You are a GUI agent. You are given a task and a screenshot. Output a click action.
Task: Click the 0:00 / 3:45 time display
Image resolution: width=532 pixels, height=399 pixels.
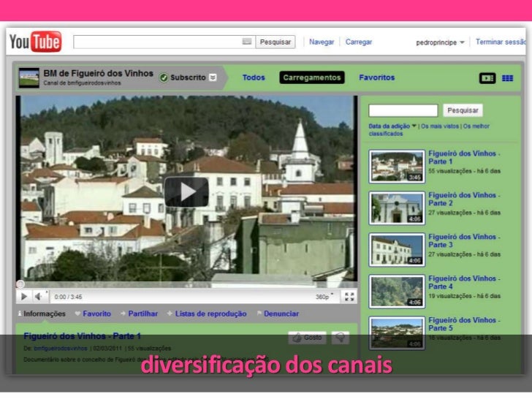click(68, 297)
